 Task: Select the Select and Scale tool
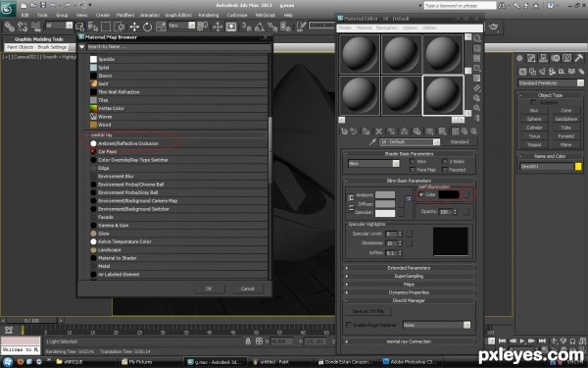coord(161,26)
